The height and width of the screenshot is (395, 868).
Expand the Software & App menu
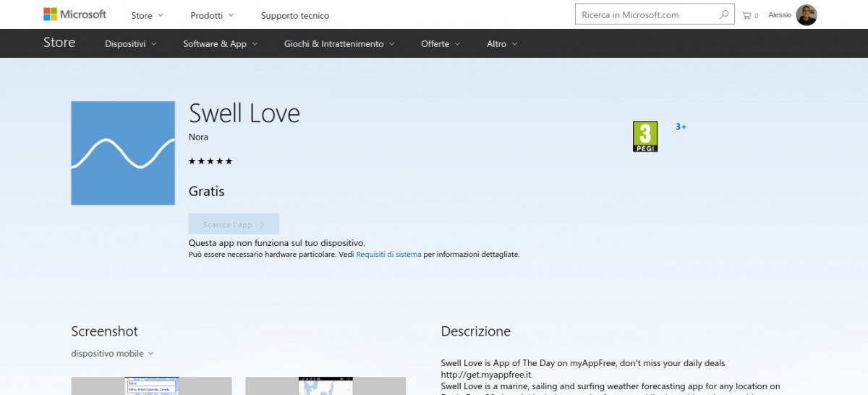click(220, 44)
